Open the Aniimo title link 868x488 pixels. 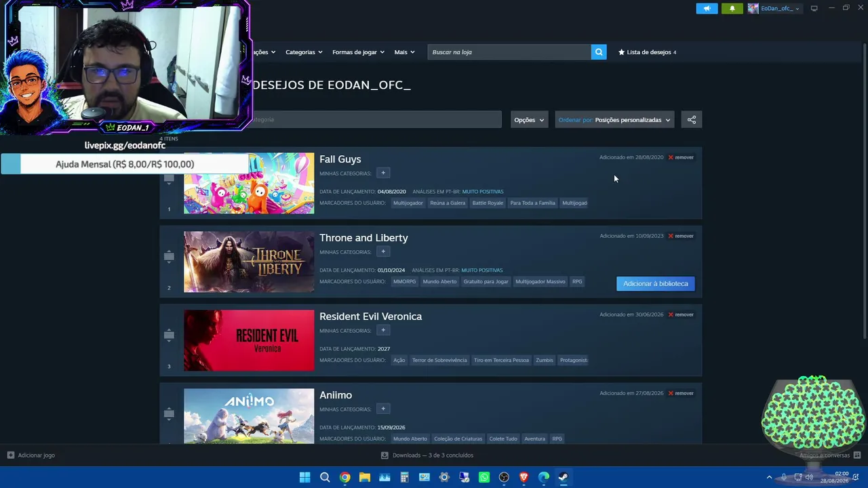pos(336,395)
